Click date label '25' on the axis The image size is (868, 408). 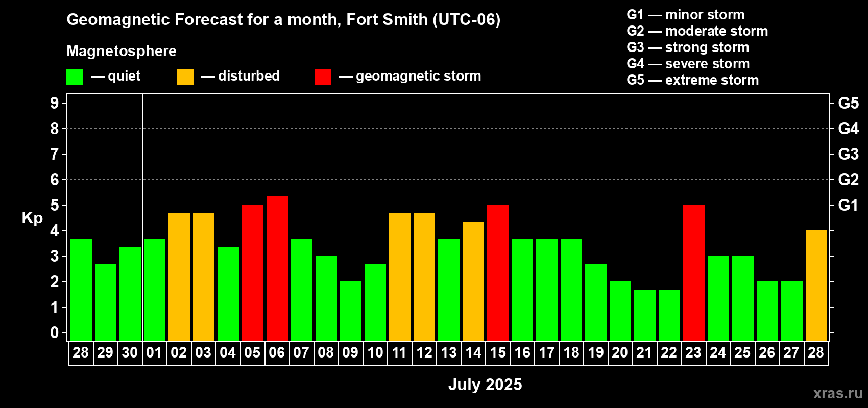coord(742,353)
